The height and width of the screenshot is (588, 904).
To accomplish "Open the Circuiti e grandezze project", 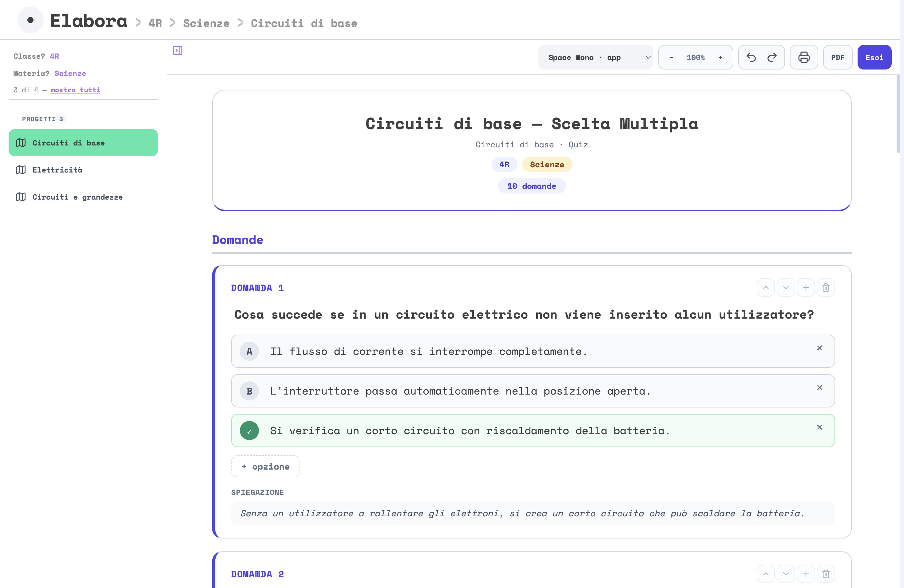I will pos(83,197).
